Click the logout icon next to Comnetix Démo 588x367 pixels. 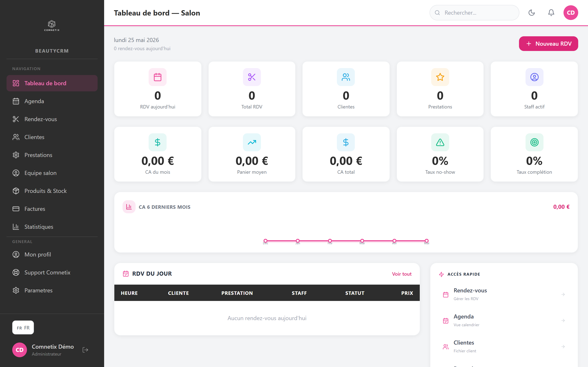pos(85,350)
